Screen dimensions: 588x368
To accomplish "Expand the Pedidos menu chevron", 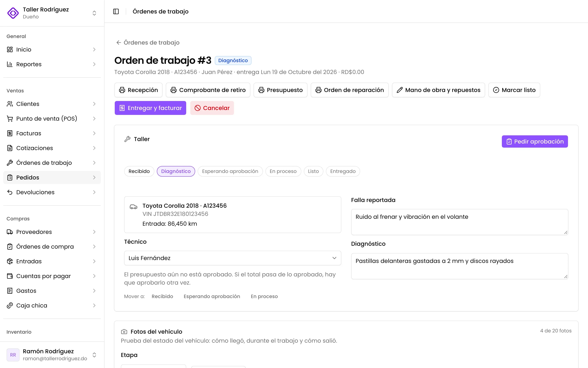I will click(94, 177).
